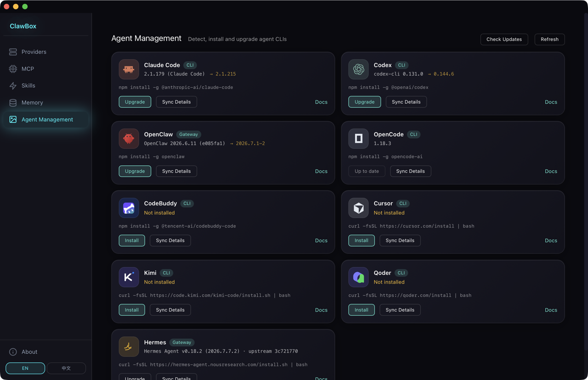Install the Cursor CLI agent
The image size is (588, 380).
pos(362,240)
